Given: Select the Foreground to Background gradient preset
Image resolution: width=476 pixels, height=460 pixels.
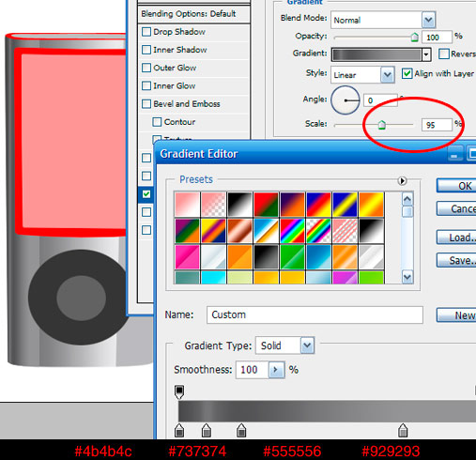Looking at the screenshot, I should [187, 205].
